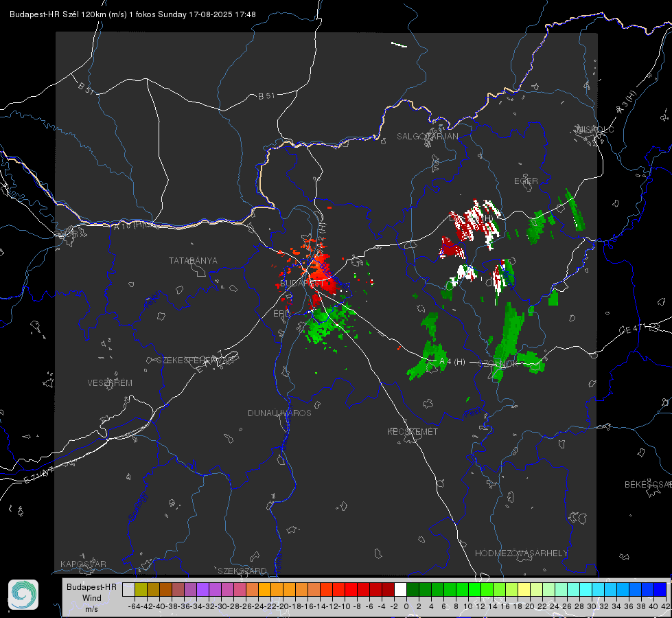Click the -64 legend tick label

point(134,606)
